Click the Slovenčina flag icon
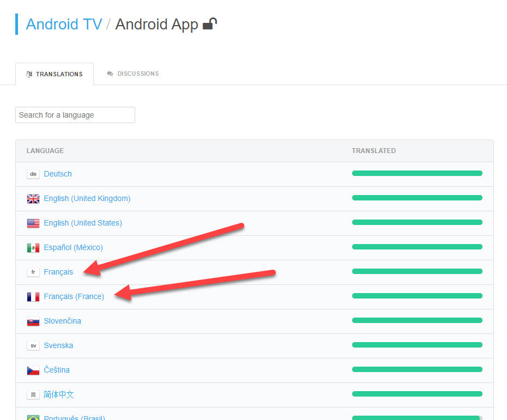The height and width of the screenshot is (420, 507). pyautogui.click(x=33, y=321)
